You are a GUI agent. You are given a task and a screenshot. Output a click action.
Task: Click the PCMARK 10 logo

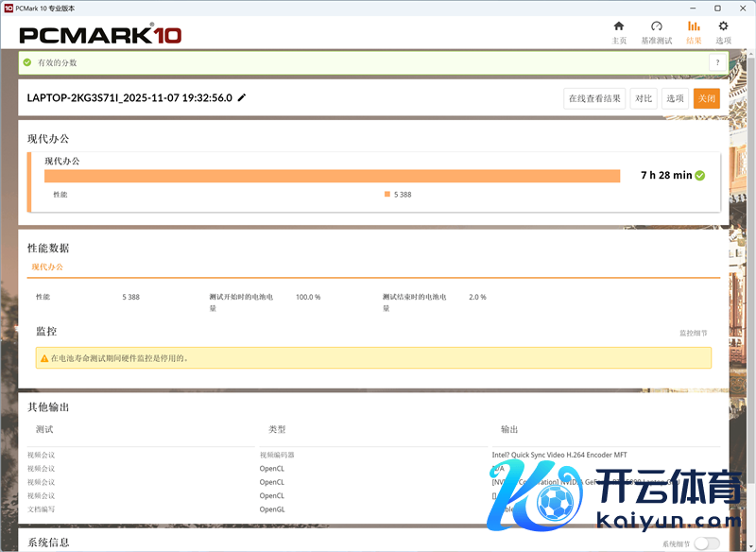click(x=100, y=35)
